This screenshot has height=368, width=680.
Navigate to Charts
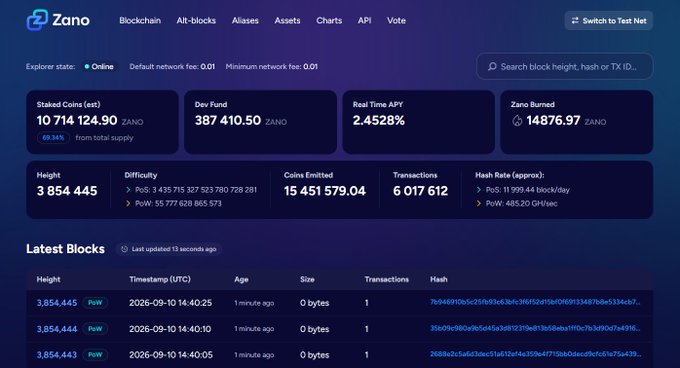pos(329,20)
